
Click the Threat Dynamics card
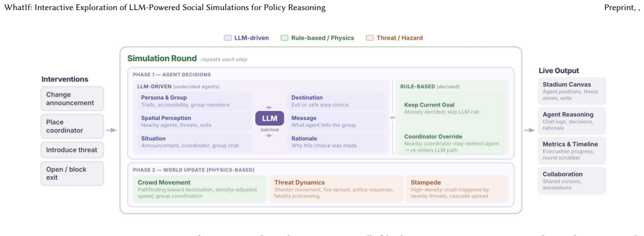[336, 189]
